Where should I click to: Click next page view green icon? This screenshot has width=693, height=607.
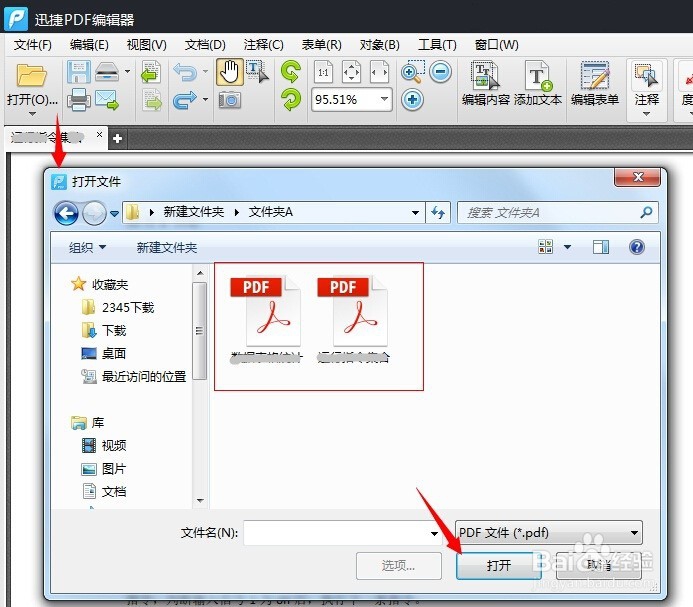point(151,100)
